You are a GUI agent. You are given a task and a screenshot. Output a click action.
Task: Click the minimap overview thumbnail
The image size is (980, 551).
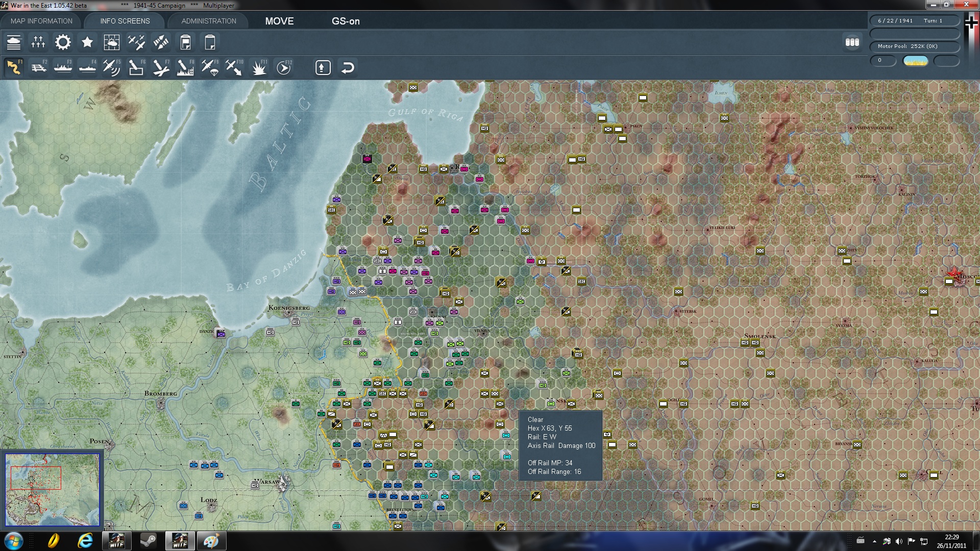point(53,490)
